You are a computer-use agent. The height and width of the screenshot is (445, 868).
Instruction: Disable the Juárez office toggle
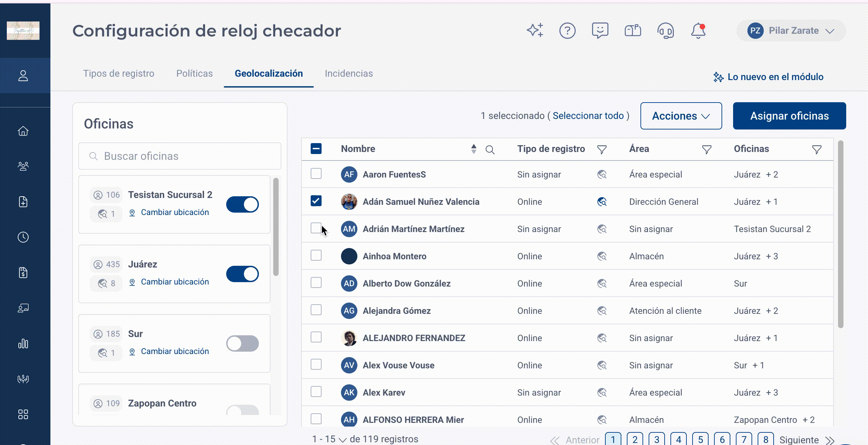pos(243,274)
